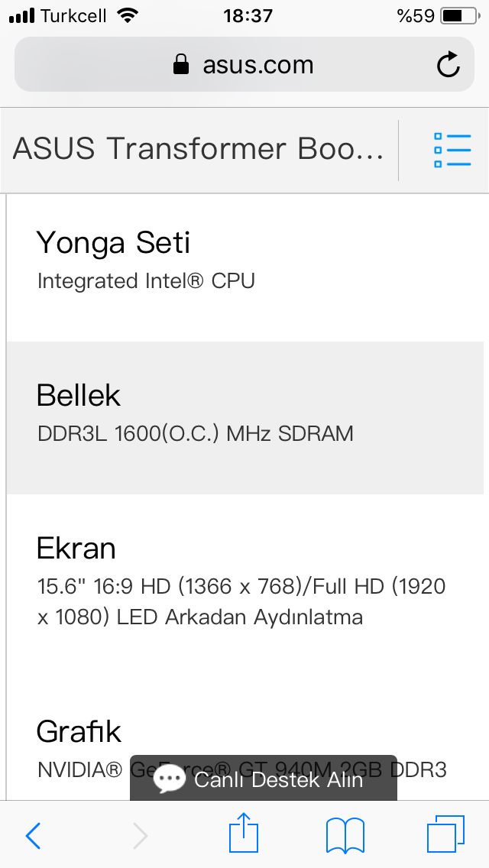Tap the Turkcell signal strength bars
The image size is (489, 868).
tap(22, 16)
